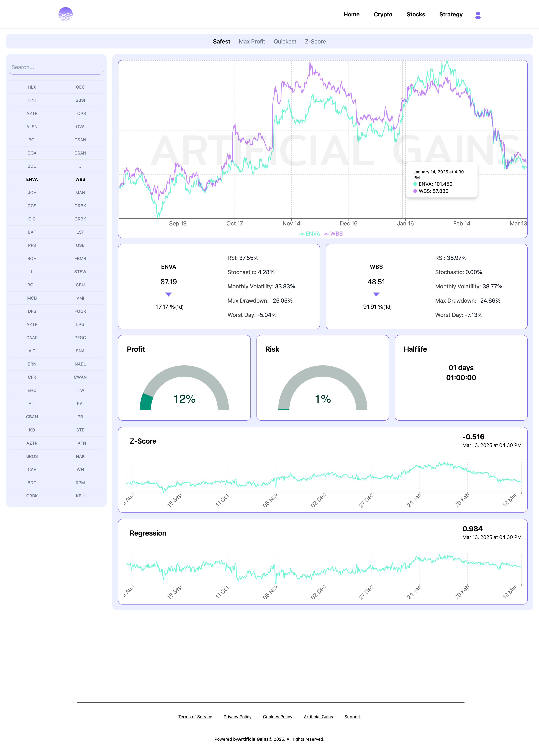Click the Regression chart 05 Nov label
This screenshot has width=539, height=756.
[x=270, y=592]
